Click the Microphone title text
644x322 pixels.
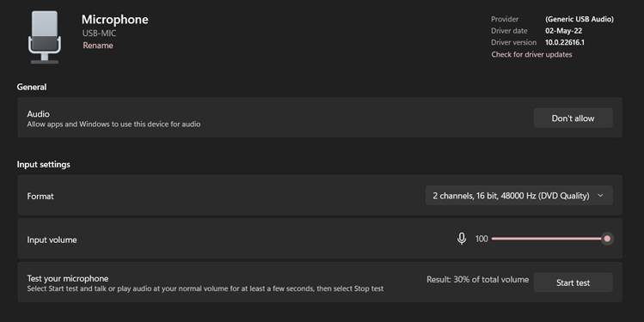click(x=115, y=19)
